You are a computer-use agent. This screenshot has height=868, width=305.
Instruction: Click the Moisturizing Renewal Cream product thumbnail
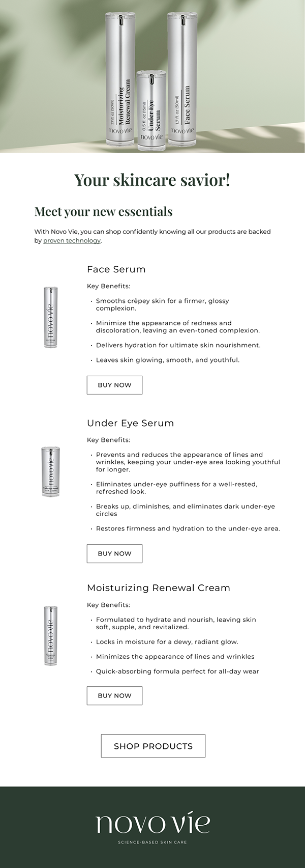tap(50, 635)
